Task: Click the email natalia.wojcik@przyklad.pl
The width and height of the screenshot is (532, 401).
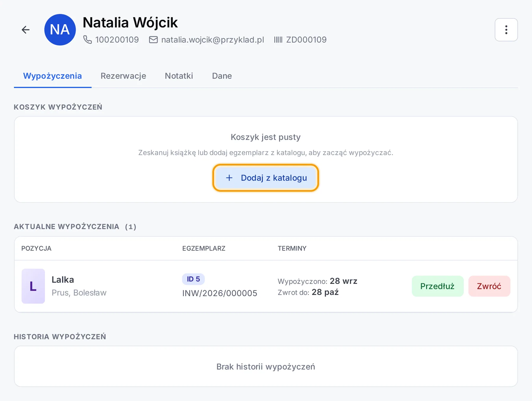Action: 213,40
